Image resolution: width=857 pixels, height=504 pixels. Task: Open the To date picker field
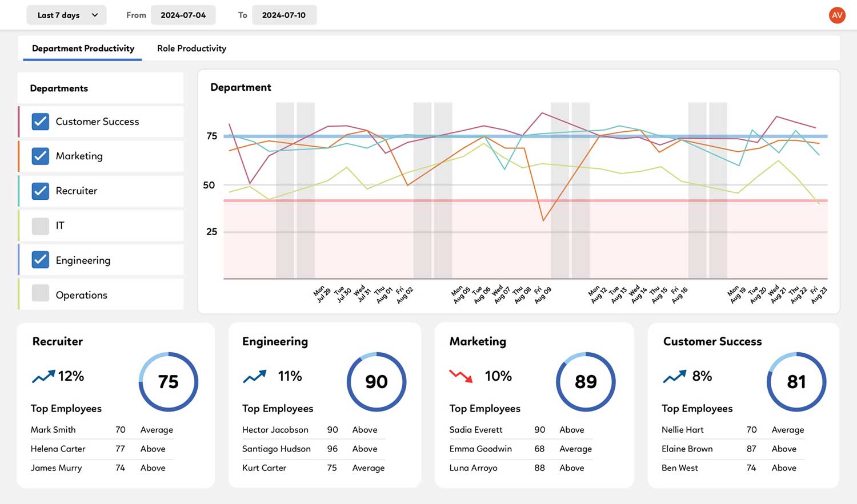click(x=284, y=15)
